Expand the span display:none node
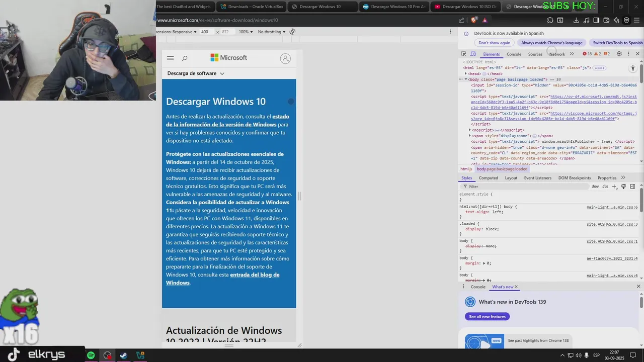 (470, 136)
